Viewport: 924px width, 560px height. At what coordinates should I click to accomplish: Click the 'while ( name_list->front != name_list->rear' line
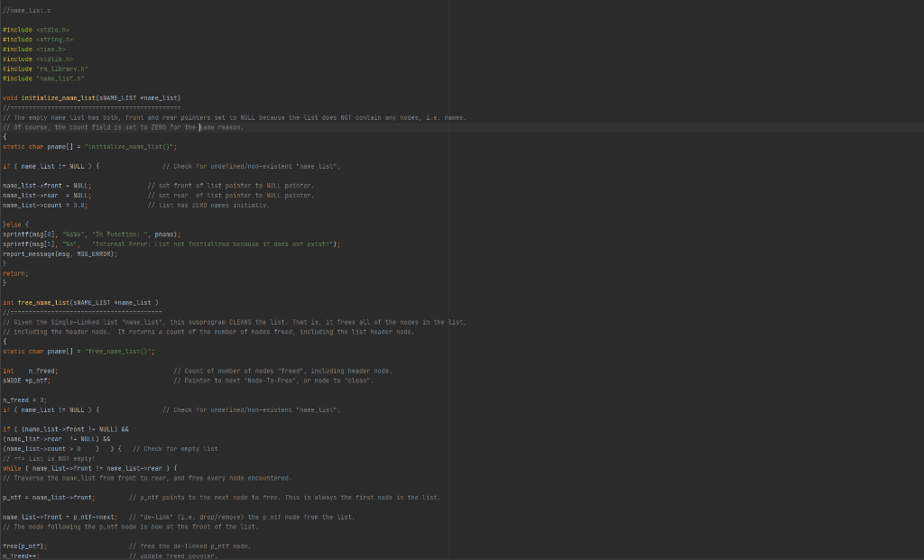pos(89,469)
